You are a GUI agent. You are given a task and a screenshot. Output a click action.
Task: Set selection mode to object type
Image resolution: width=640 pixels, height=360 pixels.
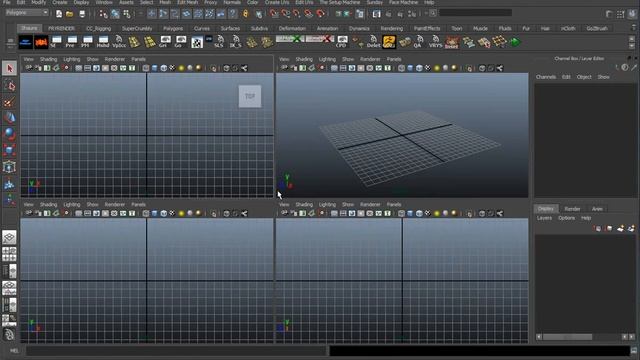pyautogui.click(x=115, y=14)
